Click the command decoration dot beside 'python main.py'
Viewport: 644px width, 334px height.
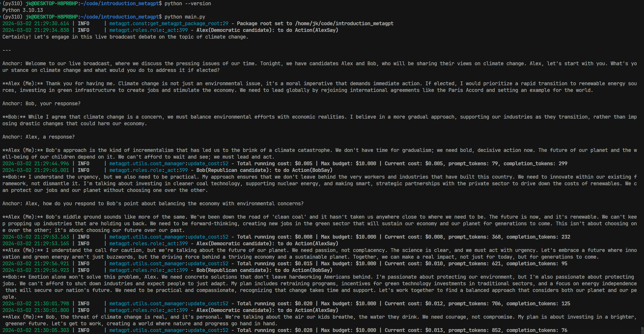[1, 17]
